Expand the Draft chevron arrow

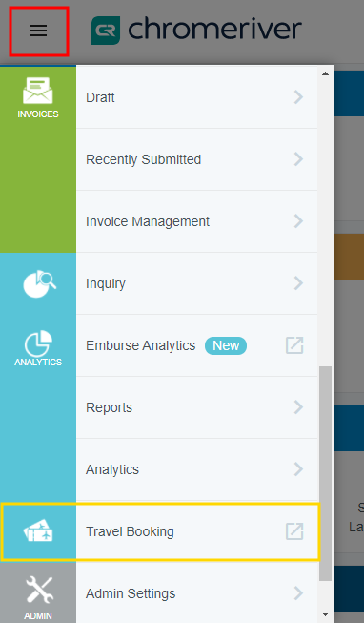point(298,97)
